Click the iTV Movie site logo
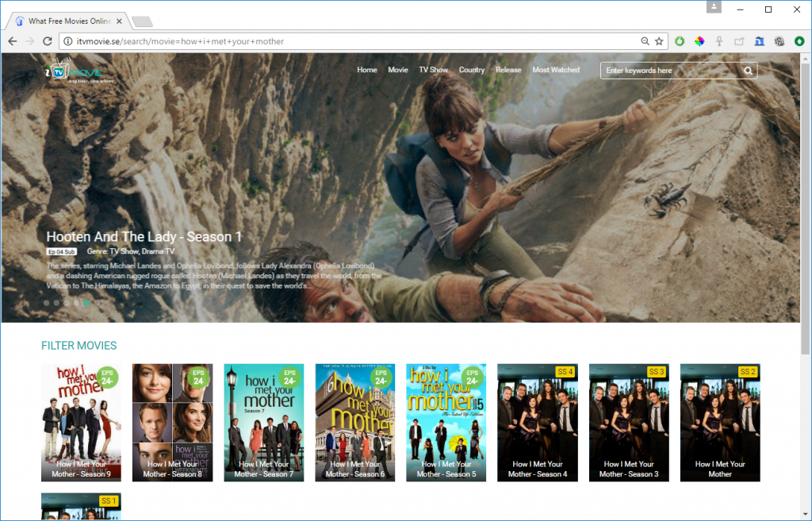This screenshot has width=812, height=521. 79,71
